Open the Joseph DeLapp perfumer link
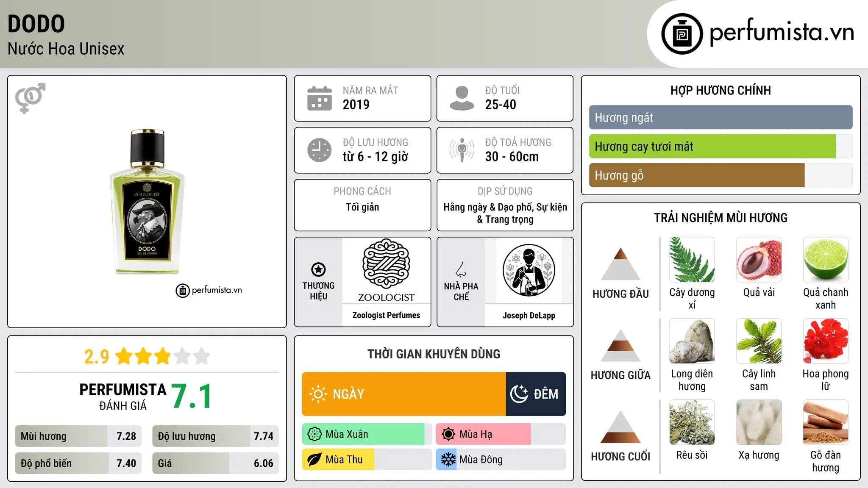868x488 pixels. tap(529, 315)
